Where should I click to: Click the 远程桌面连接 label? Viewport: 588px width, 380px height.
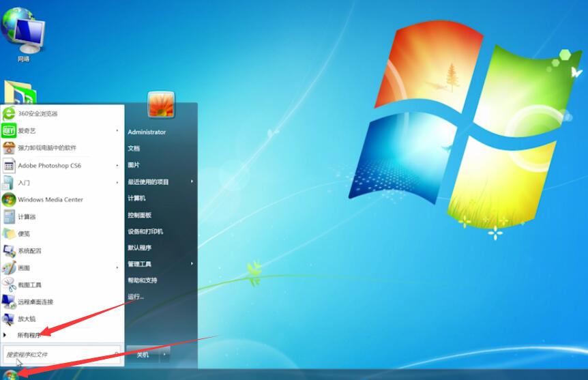click(x=35, y=302)
